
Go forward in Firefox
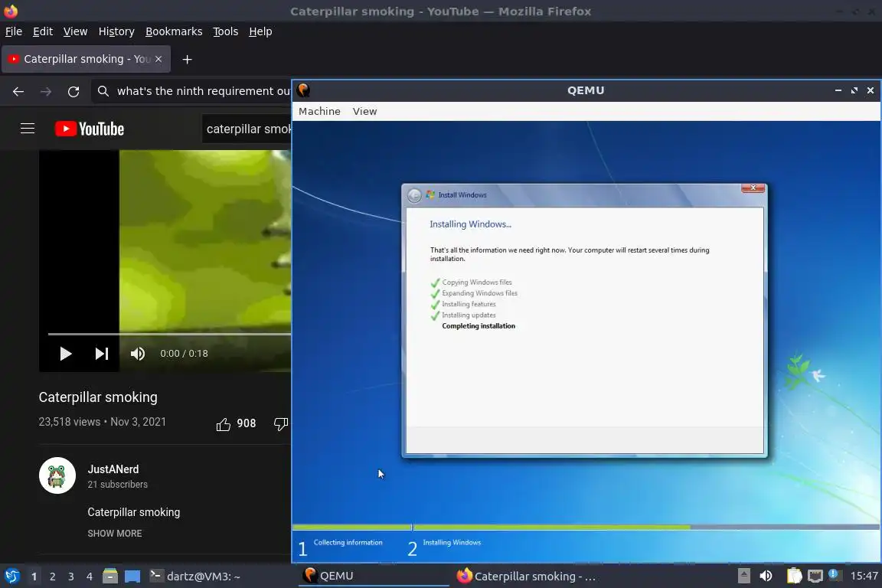click(x=46, y=91)
